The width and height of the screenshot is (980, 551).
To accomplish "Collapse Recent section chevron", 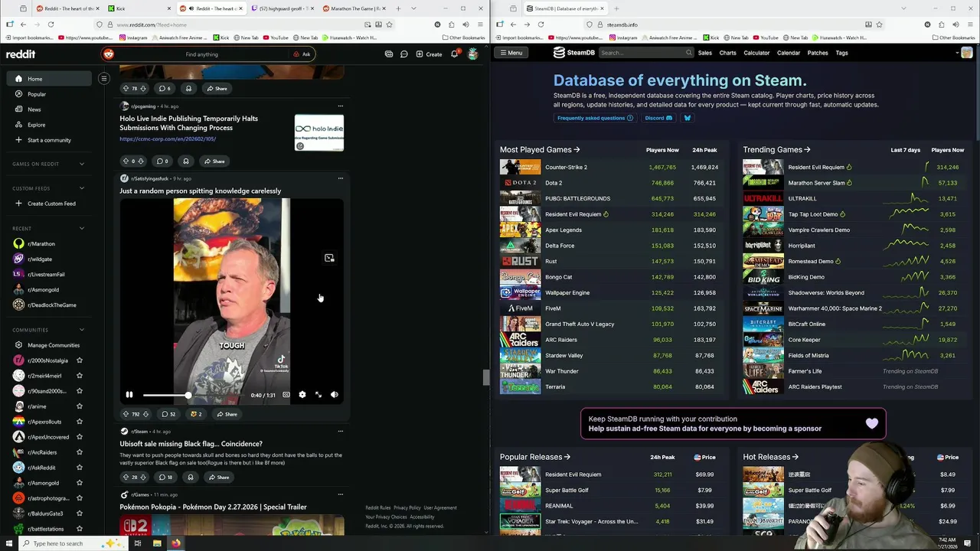I will point(82,228).
